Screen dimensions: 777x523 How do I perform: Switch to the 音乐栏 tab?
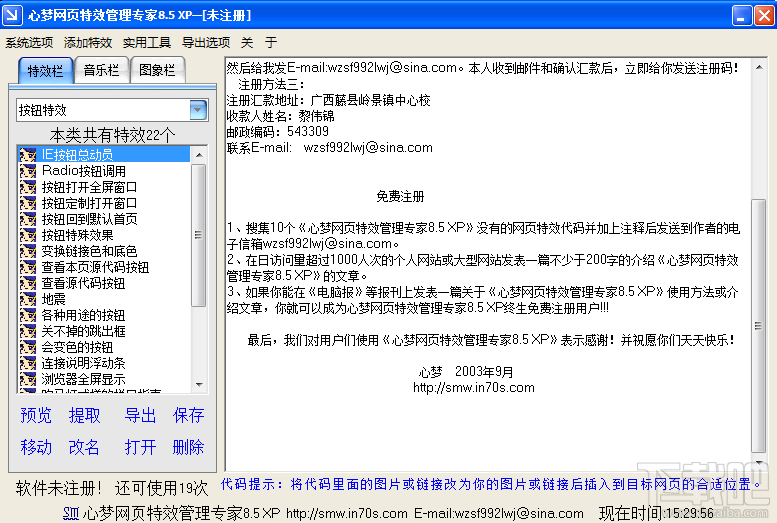pyautogui.click(x=102, y=70)
